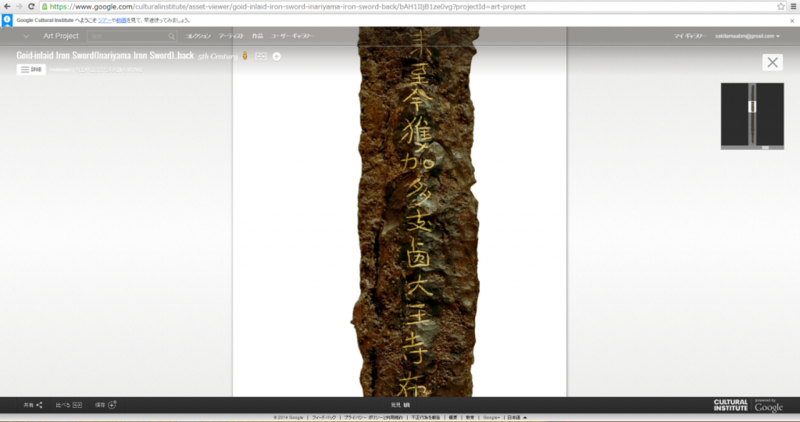Screen dimensions: 800x422
Task: Reload the page with the refresh icon
Action: click(x=31, y=7)
